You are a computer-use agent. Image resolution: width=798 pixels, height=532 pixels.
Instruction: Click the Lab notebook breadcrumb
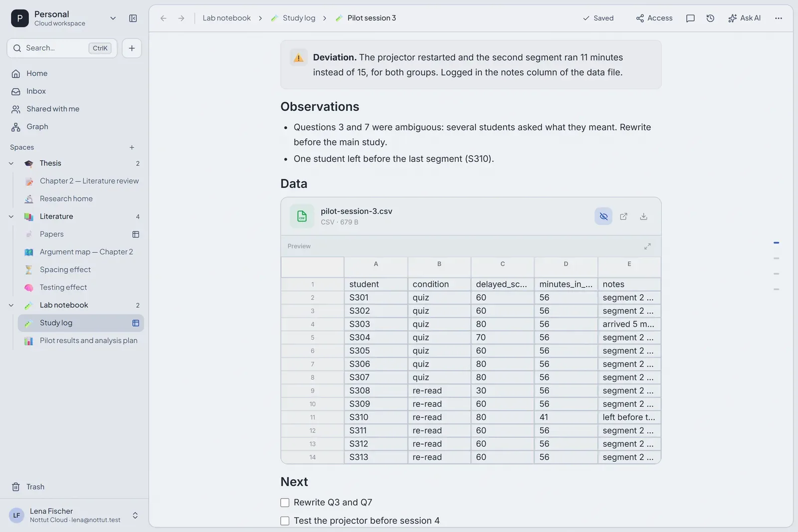226,18
